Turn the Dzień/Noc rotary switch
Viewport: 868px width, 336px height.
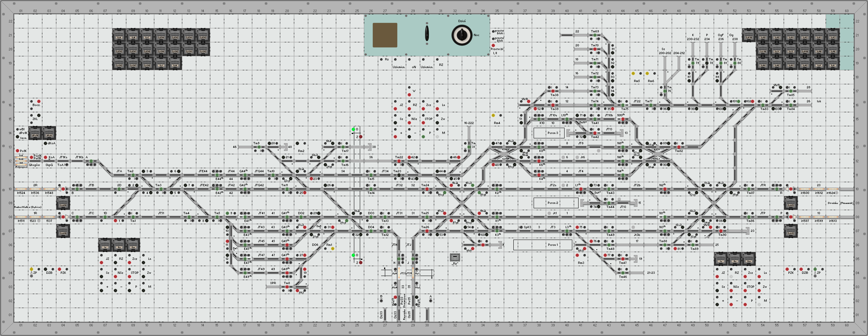pos(462,35)
